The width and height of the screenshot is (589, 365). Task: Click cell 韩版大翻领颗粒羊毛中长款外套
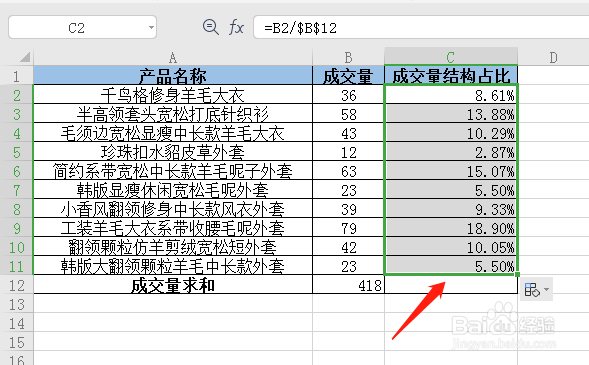(173, 266)
